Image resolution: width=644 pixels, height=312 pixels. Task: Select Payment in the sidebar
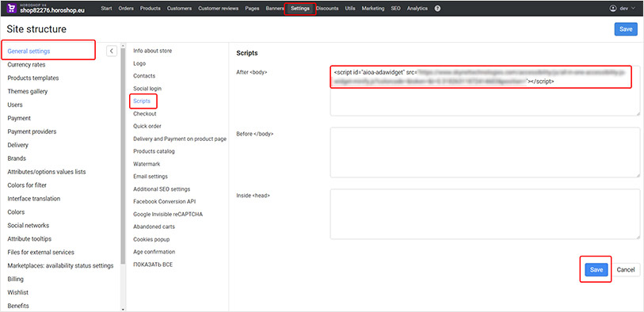coord(19,118)
